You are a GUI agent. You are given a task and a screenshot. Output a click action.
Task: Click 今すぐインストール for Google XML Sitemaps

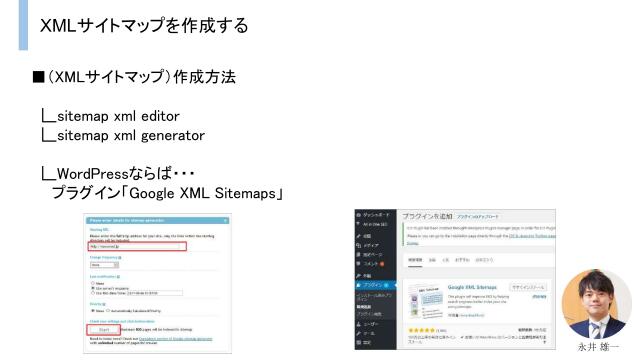click(x=528, y=287)
